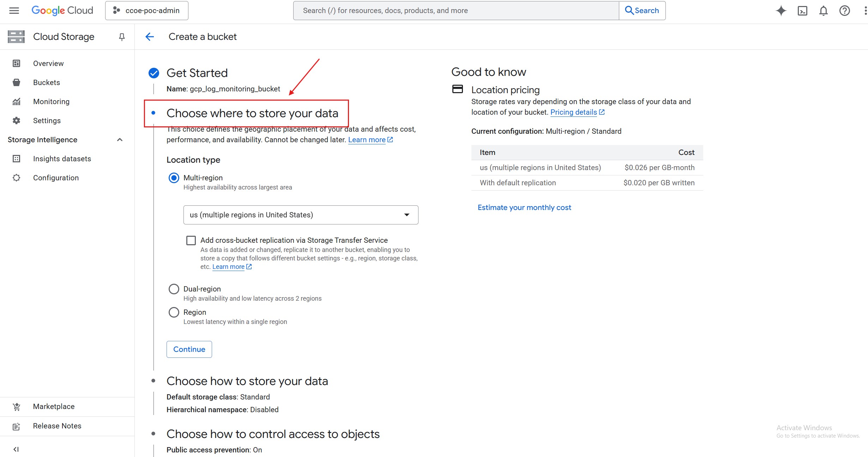Pin Cloud Storage with the pin icon
The image size is (868, 457).
click(122, 37)
